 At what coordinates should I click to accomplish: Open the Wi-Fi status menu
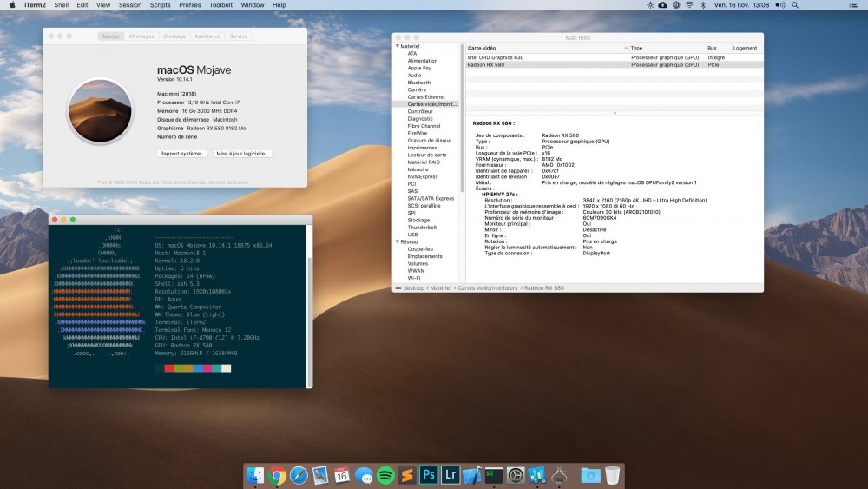[689, 5]
